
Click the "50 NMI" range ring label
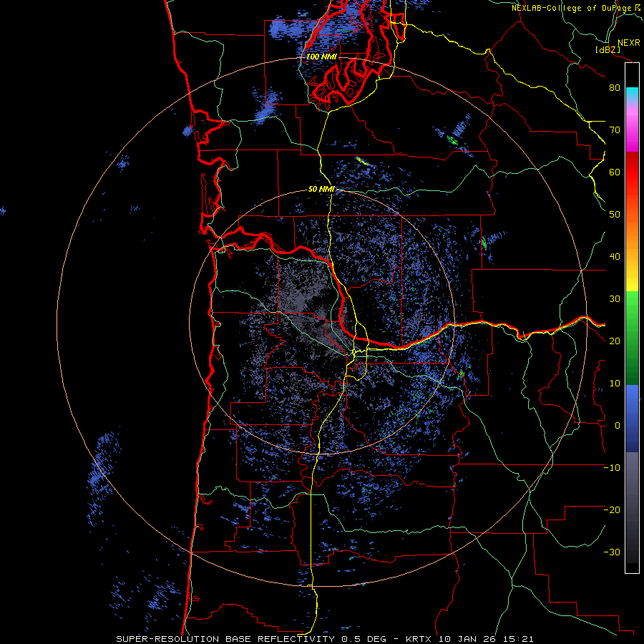point(321,190)
